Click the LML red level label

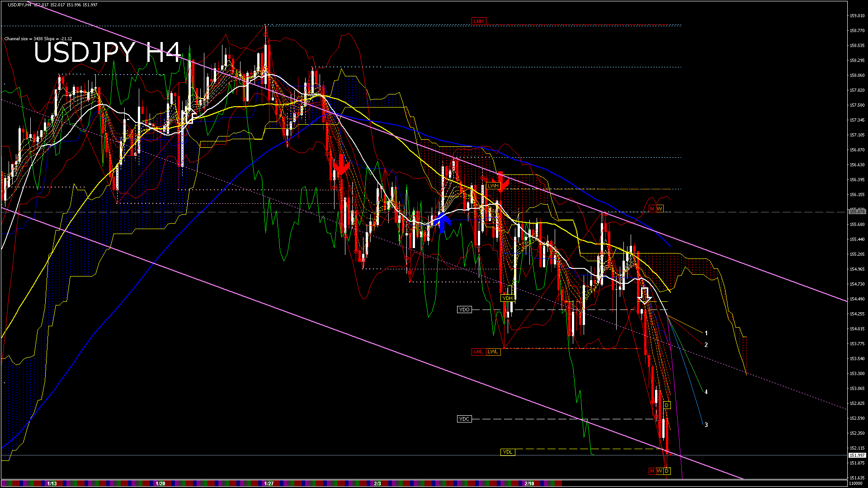(478, 352)
